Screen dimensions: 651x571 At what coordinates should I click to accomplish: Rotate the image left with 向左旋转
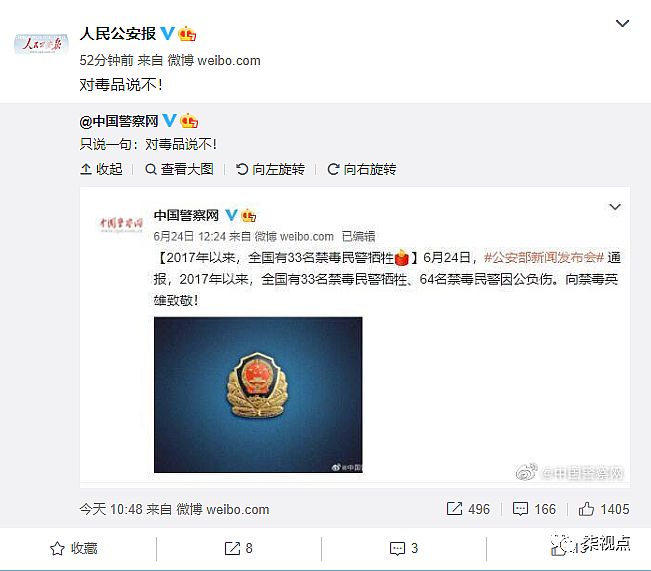pos(270,169)
